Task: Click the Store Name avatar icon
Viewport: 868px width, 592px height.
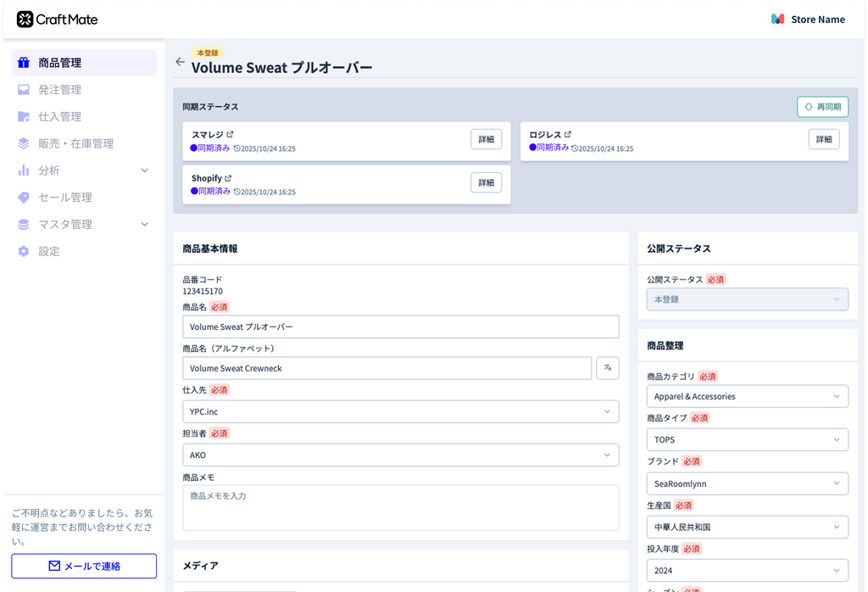Action: [x=777, y=19]
